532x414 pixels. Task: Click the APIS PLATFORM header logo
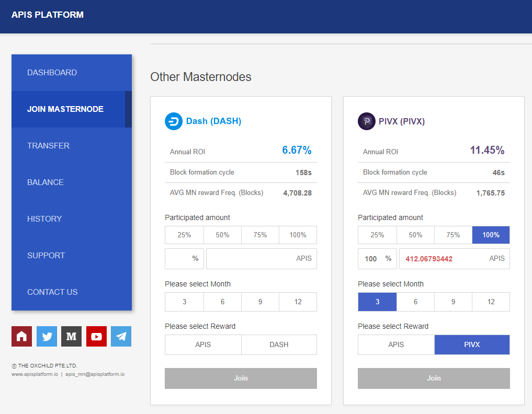pos(48,15)
